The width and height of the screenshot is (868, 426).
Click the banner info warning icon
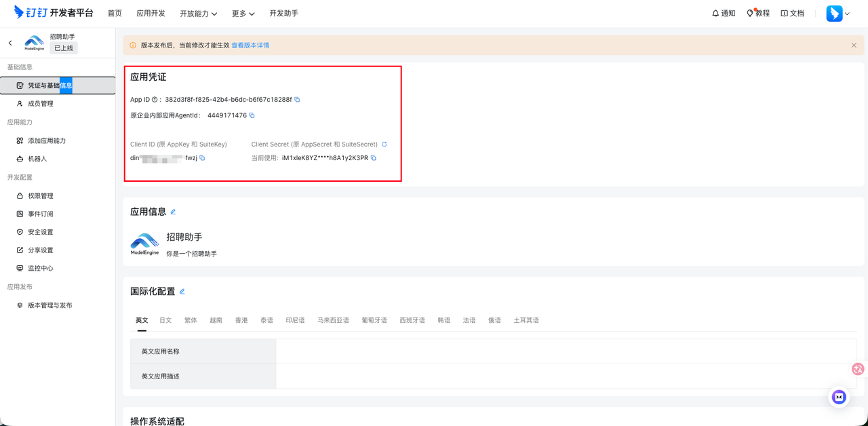[133, 45]
